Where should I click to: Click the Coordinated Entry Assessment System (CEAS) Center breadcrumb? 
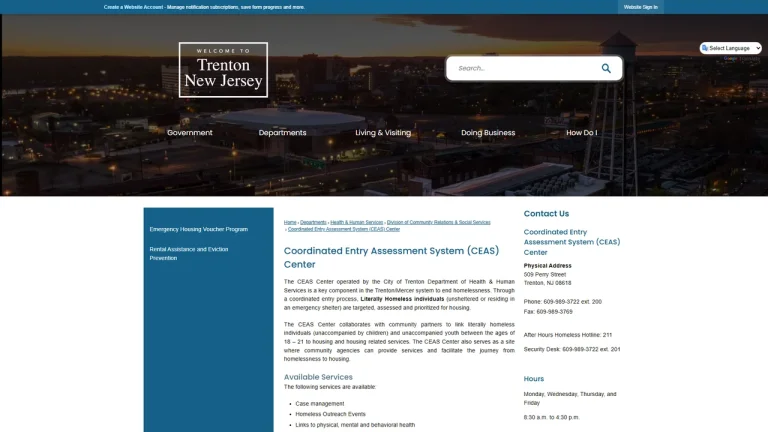click(x=344, y=229)
